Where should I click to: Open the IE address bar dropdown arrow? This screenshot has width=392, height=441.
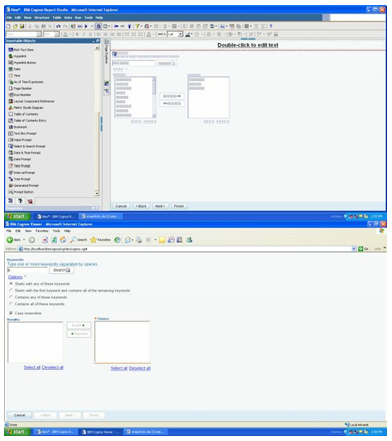point(354,249)
